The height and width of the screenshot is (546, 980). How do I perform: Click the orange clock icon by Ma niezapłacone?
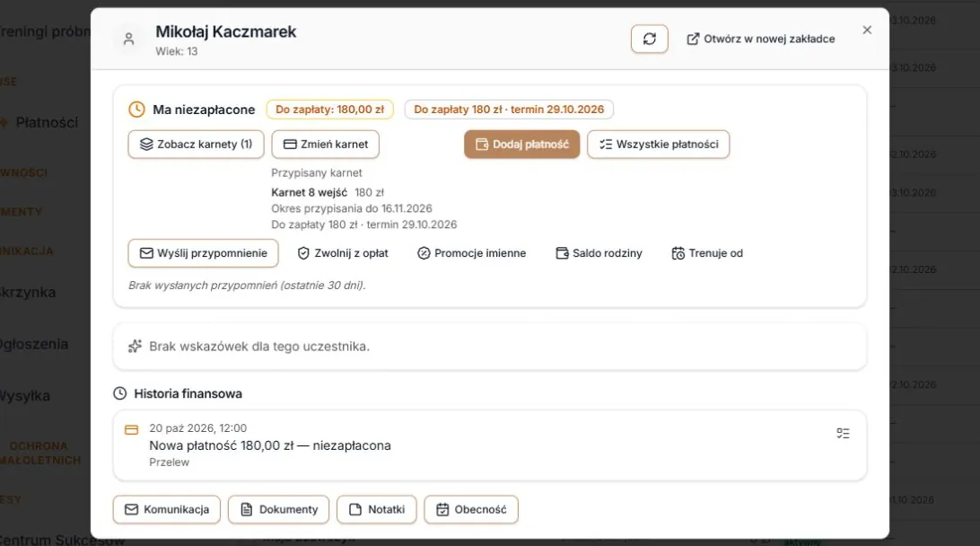coord(136,110)
